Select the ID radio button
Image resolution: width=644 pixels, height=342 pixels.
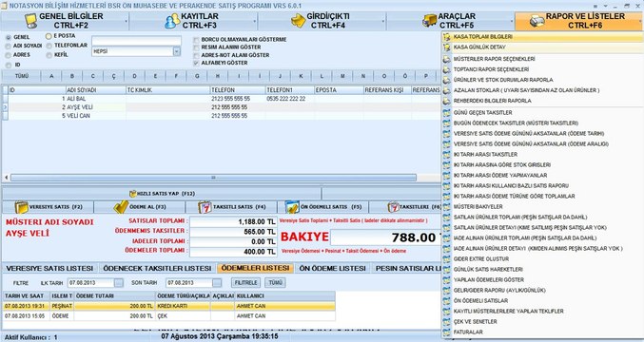tap(9, 66)
